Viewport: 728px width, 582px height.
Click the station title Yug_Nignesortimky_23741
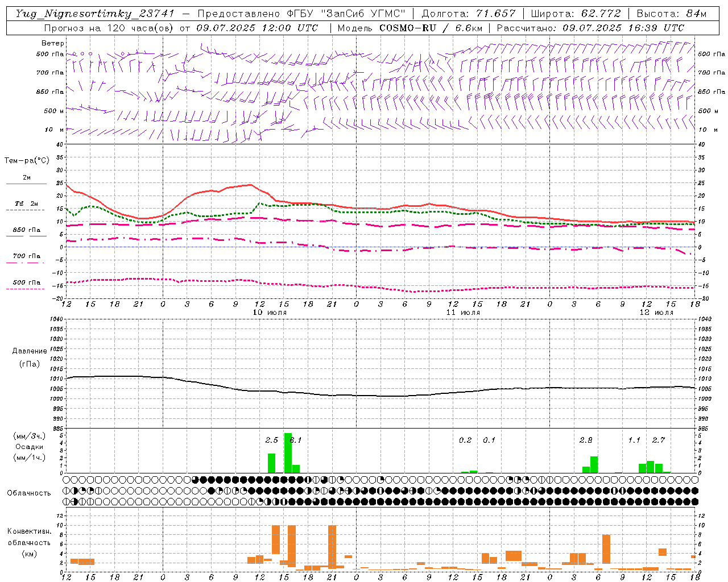(x=94, y=14)
